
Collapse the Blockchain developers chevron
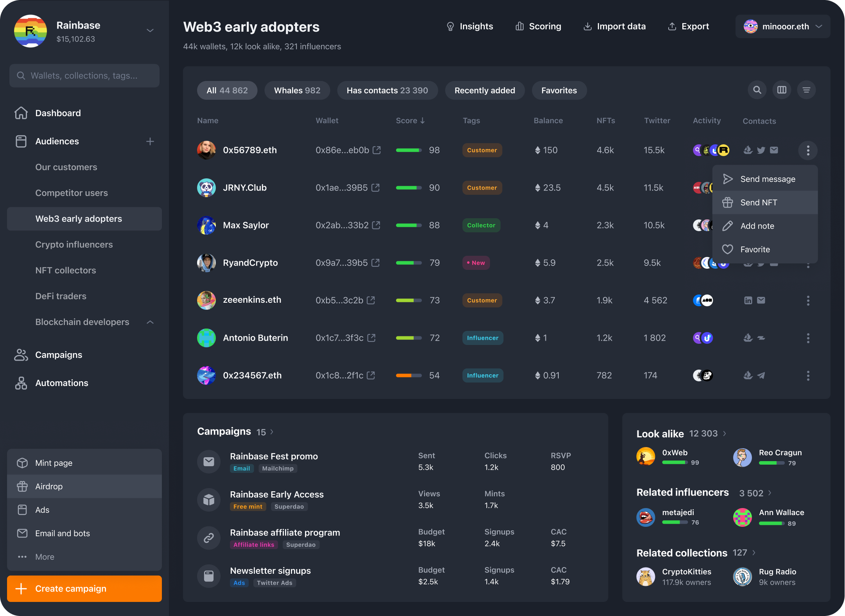pos(150,322)
